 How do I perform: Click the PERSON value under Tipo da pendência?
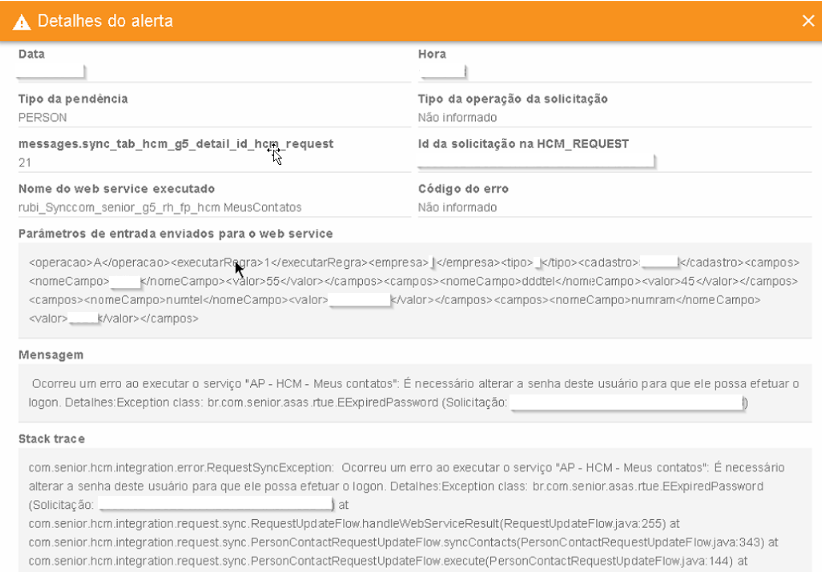(x=43, y=117)
